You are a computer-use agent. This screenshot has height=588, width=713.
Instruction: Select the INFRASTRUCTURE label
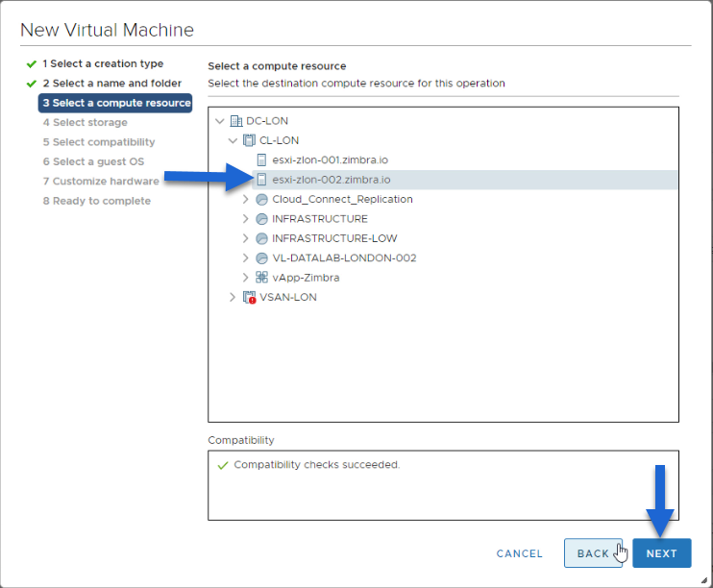[320, 219]
